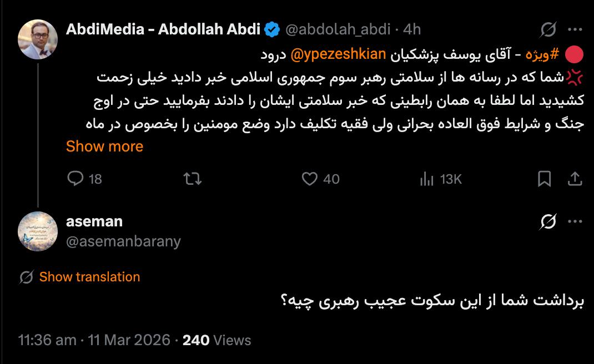
Task: Repost the AbdiMedia tweet
Action: [192, 179]
